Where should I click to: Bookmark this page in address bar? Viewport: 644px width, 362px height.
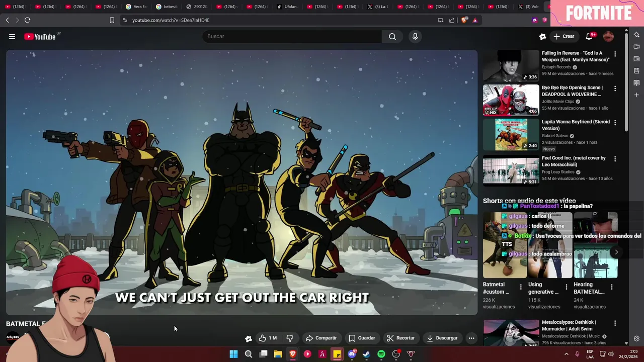(112, 20)
